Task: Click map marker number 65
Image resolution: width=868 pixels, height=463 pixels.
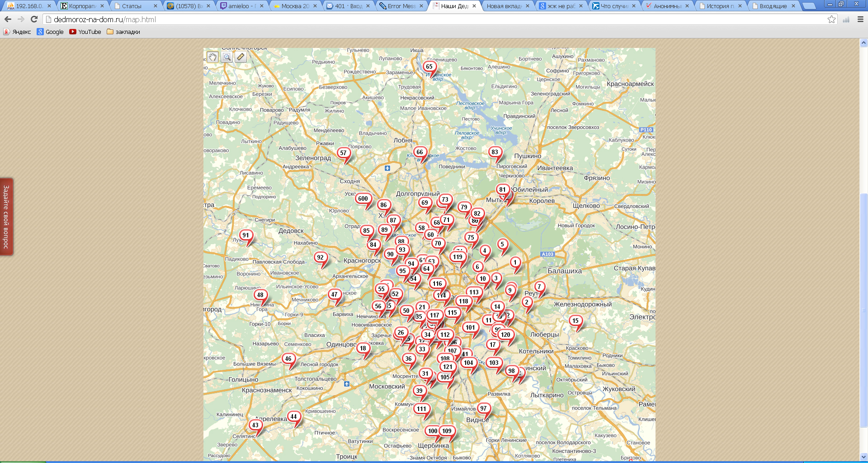Action: click(x=429, y=67)
